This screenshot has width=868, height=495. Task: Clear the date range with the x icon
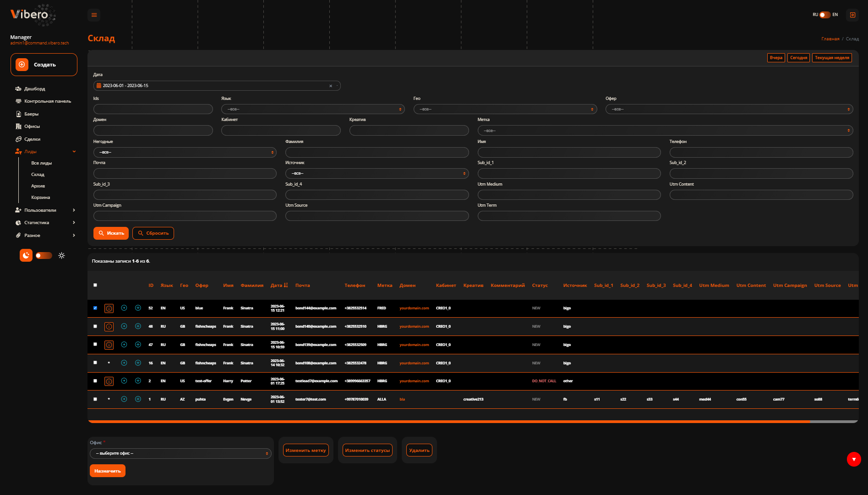(x=331, y=86)
